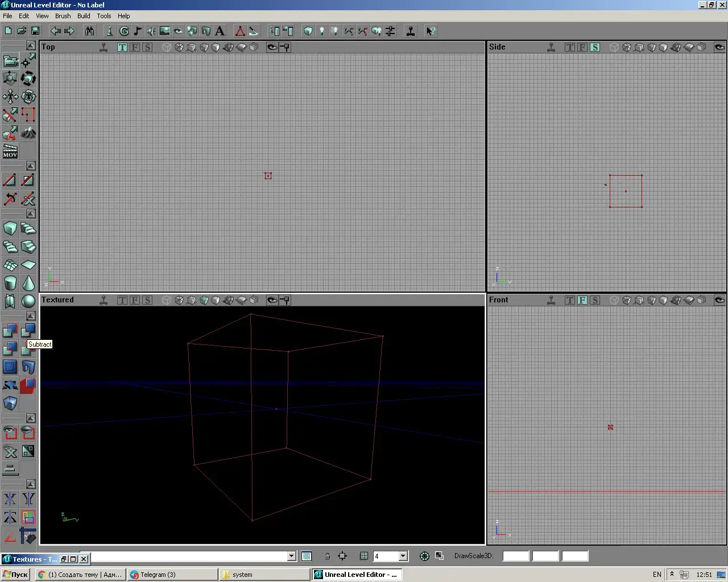Click the EN language indicator

657,575
